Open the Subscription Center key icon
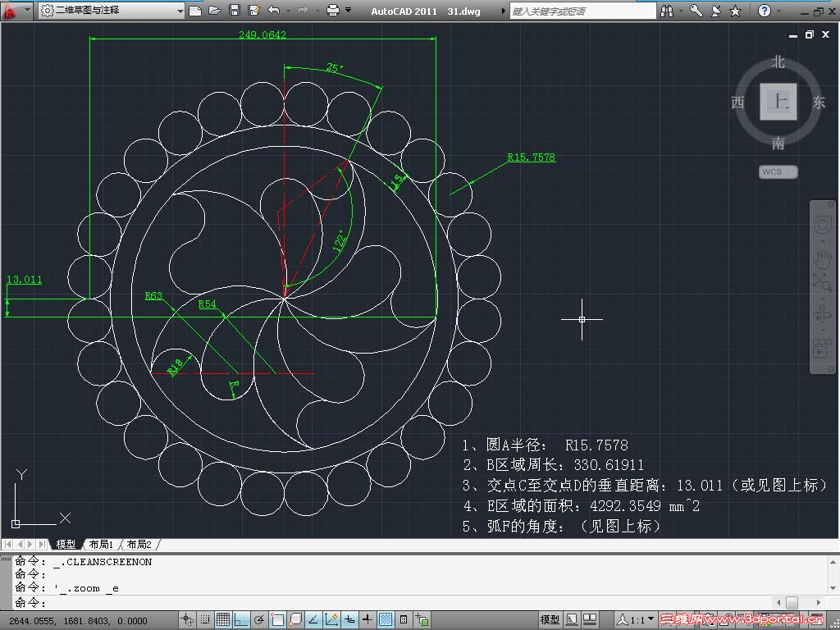840x630 pixels. click(x=696, y=11)
